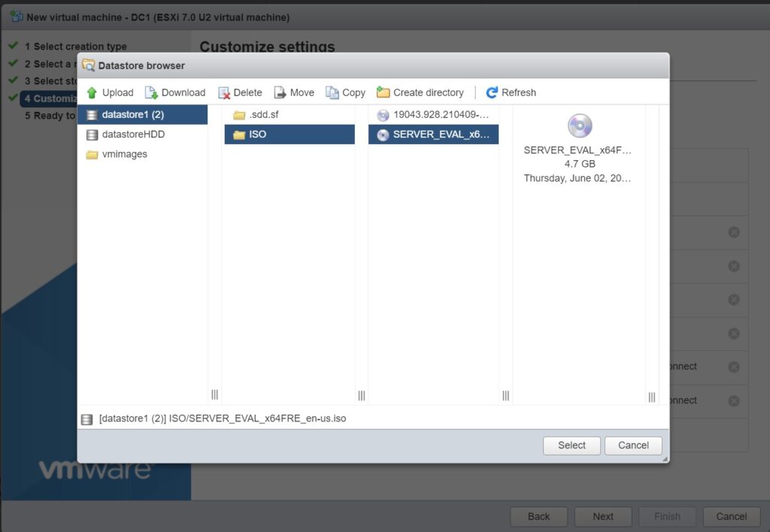The height and width of the screenshot is (532, 770).
Task: Click the Copy toolbar button
Action: [x=346, y=92]
